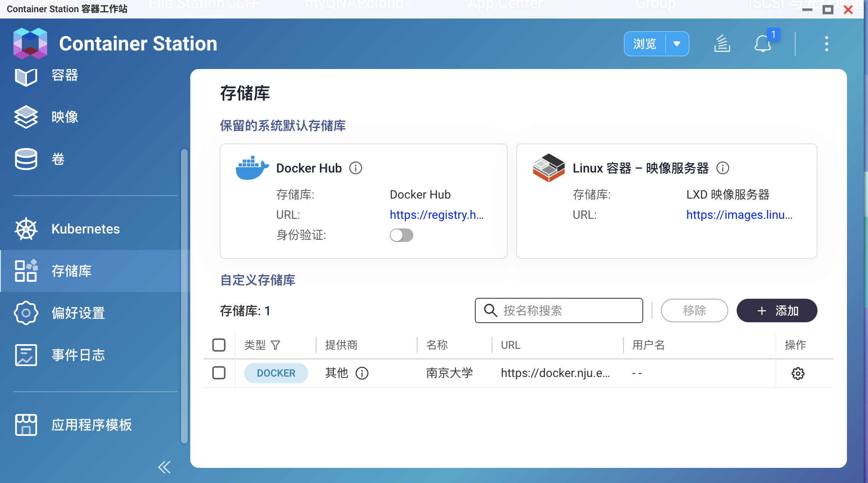Open the Docker Hub registry URL link
The width and height of the screenshot is (868, 483).
(437, 215)
